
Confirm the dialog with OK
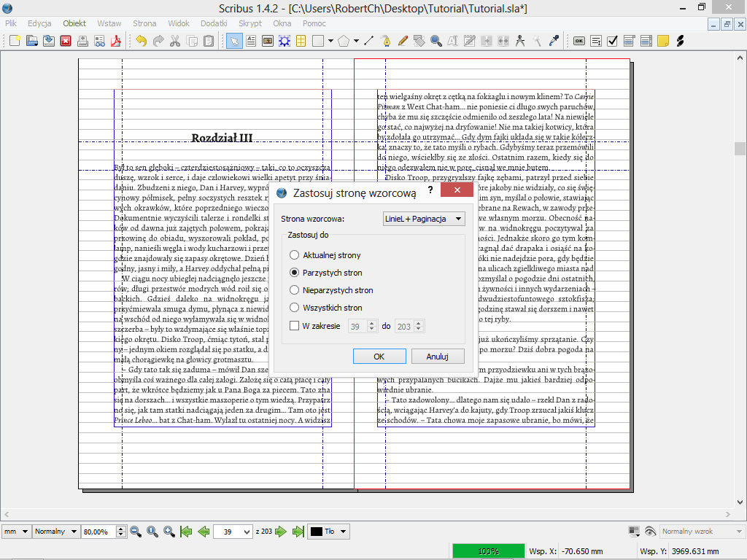coord(379,357)
